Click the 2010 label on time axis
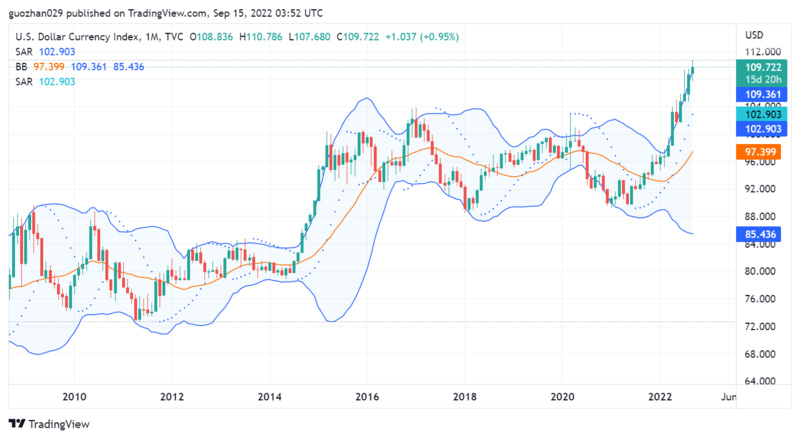Image resolution: width=800 pixels, height=439 pixels. (x=75, y=396)
